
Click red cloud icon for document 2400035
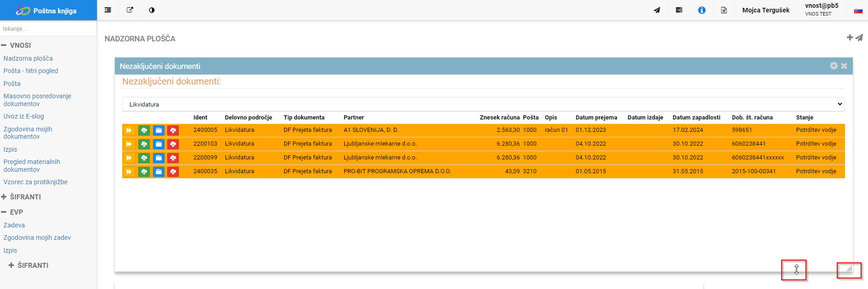click(x=173, y=172)
